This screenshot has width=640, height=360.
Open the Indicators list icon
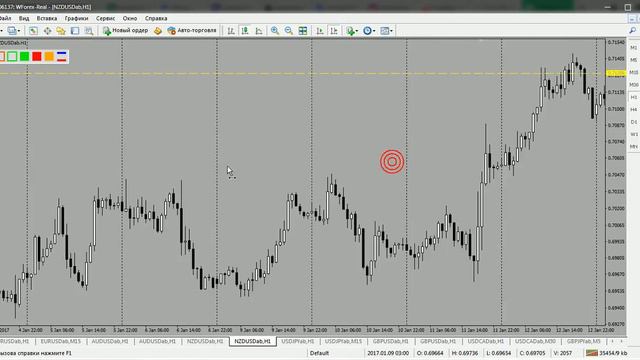point(350,31)
